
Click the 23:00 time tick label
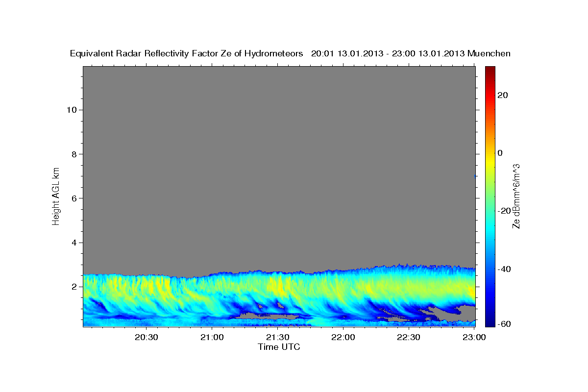pos(474,337)
